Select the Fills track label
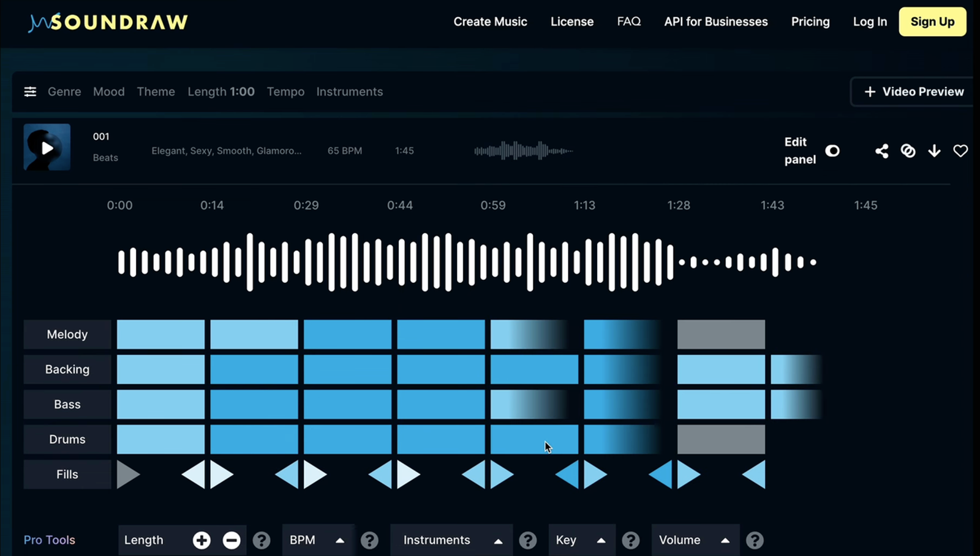The width and height of the screenshot is (980, 556). point(67,474)
